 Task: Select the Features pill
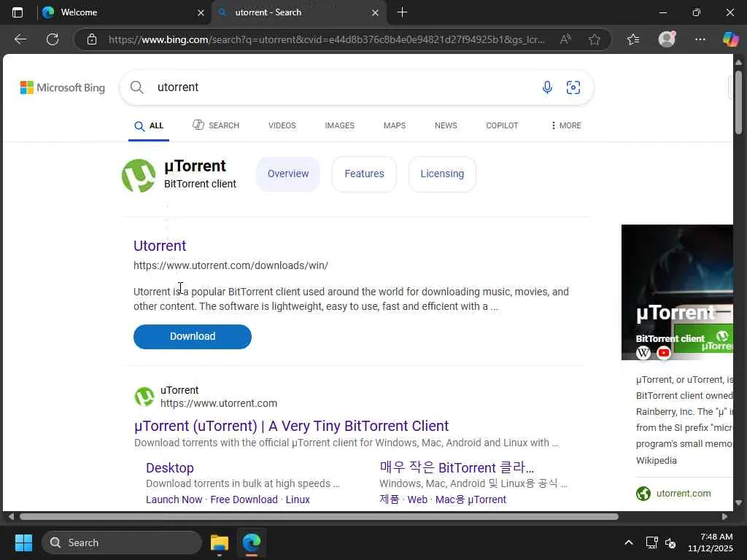point(365,174)
